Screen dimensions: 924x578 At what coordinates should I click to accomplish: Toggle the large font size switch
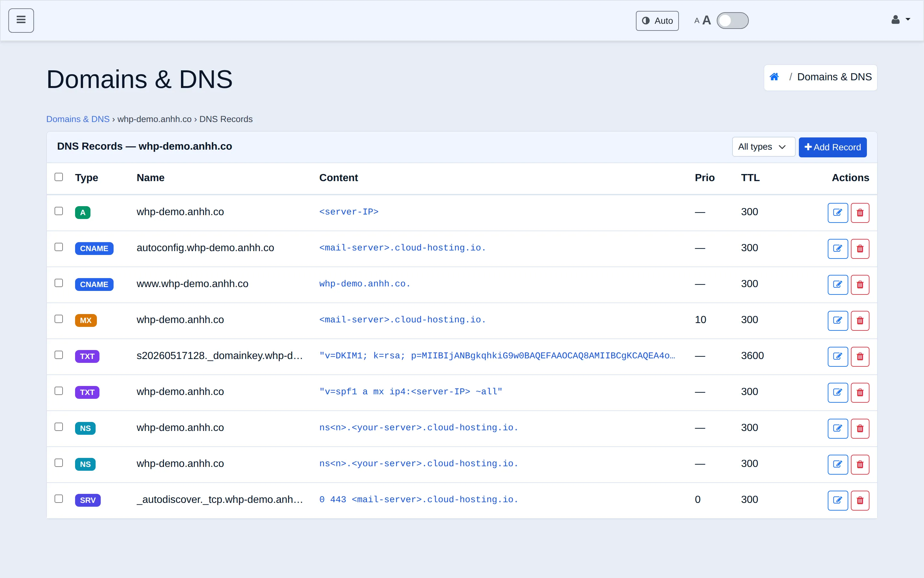click(732, 21)
